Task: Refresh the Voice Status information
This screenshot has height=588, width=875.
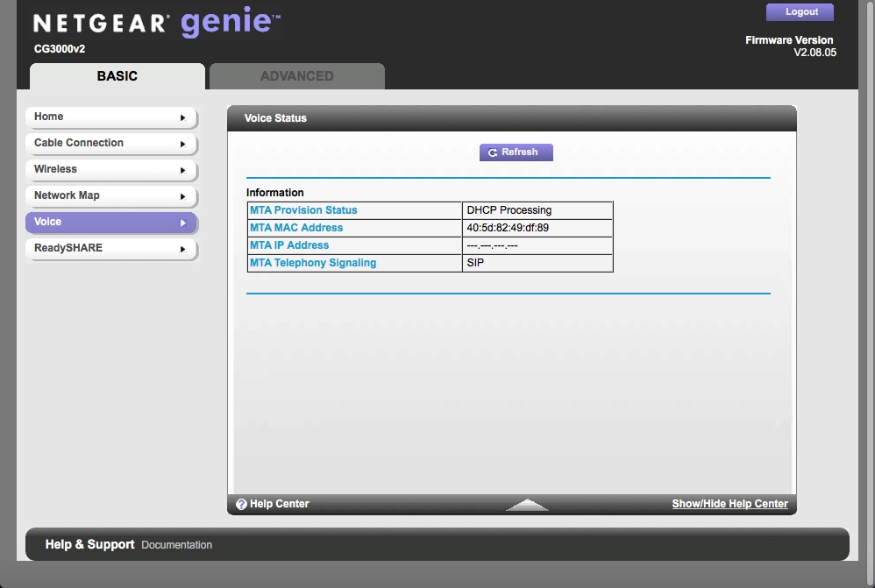Action: (516, 152)
